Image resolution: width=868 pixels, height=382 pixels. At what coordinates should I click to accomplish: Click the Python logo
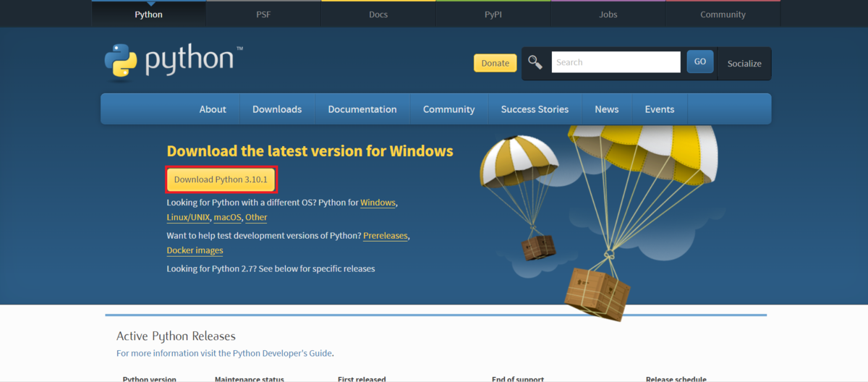pos(174,61)
